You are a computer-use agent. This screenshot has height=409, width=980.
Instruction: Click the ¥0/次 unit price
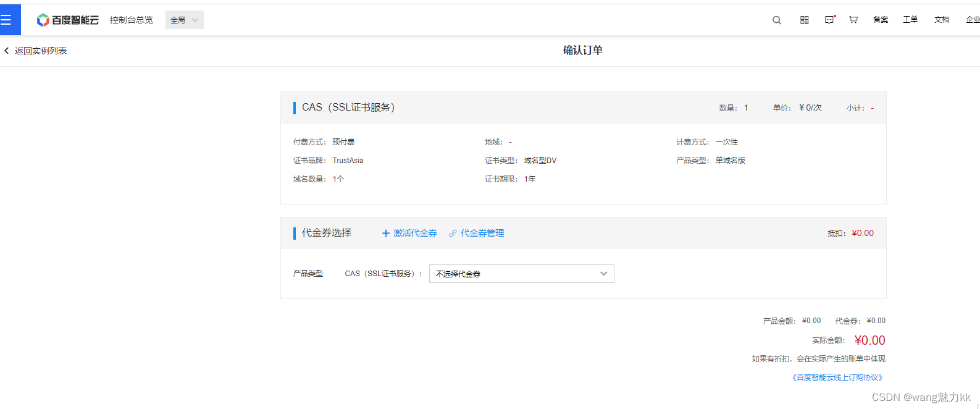click(810, 108)
